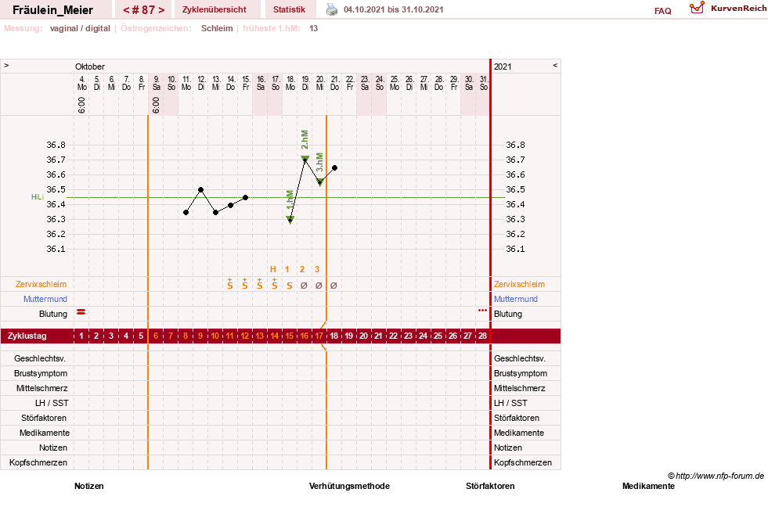Click the H peak-day marker

tap(273, 269)
